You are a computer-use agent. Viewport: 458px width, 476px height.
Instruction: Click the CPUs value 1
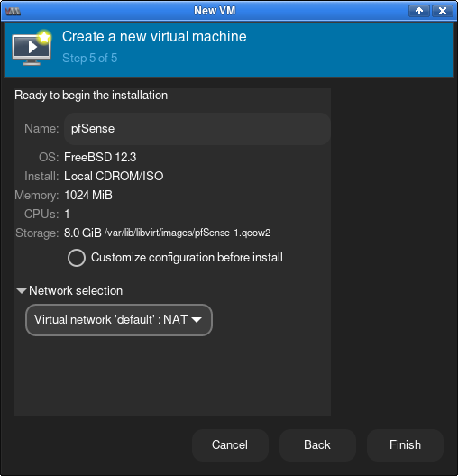67,215
